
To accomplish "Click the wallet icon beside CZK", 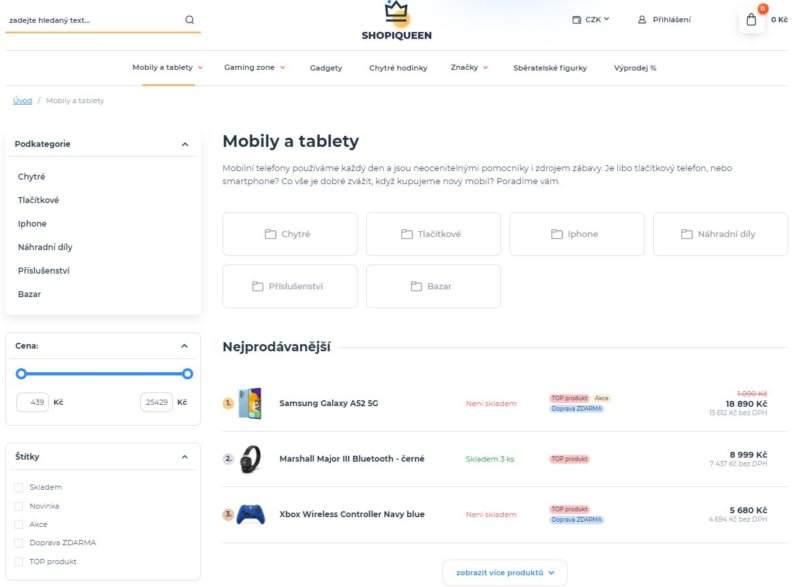I will pyautogui.click(x=577, y=20).
